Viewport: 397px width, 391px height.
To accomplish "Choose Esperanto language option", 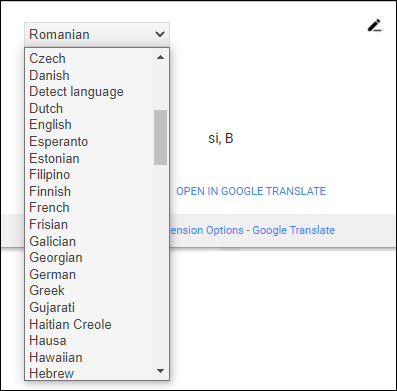I will pyautogui.click(x=88, y=141).
